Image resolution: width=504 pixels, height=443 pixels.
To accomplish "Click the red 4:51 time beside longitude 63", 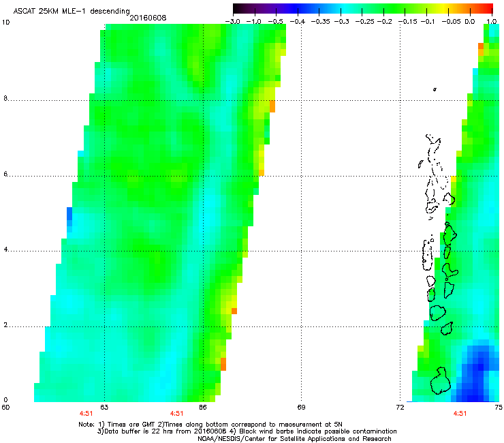I will [86, 414].
